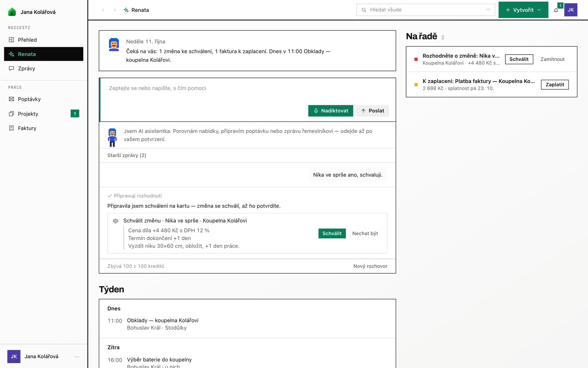Click the Projekty badge showing 1
The width and height of the screenshot is (588, 368).
(x=75, y=114)
